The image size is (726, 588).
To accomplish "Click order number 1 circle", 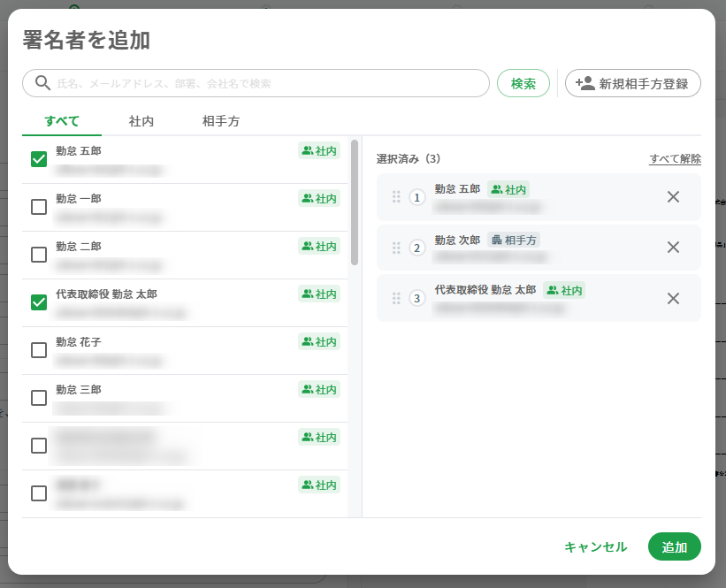I will (416, 198).
